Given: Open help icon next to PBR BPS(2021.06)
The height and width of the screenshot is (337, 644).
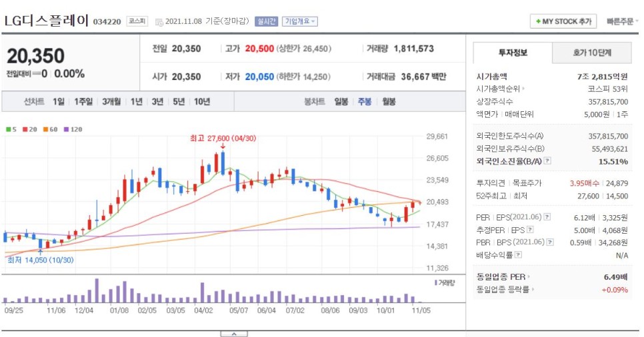Looking at the screenshot, I should (x=550, y=242).
